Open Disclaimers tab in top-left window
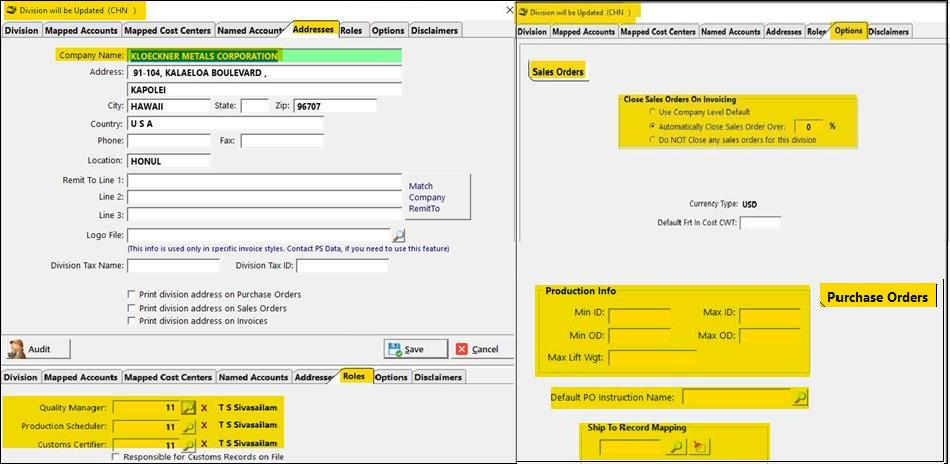 pyautogui.click(x=435, y=30)
